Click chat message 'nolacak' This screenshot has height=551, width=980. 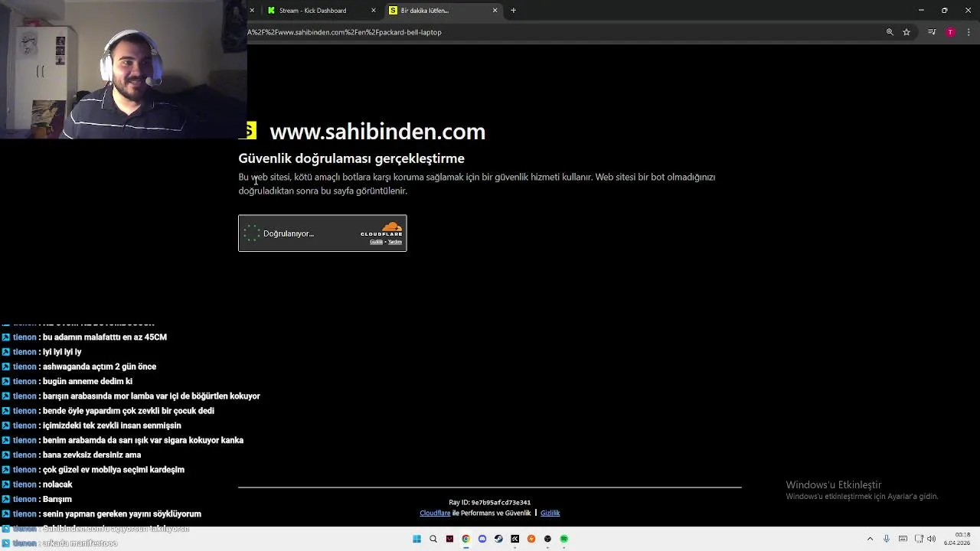click(57, 484)
